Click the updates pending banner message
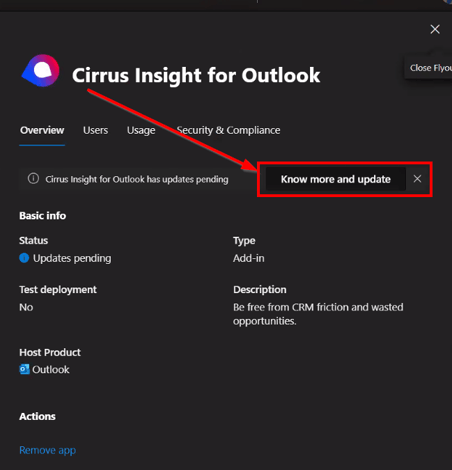The image size is (452, 470). tap(137, 179)
